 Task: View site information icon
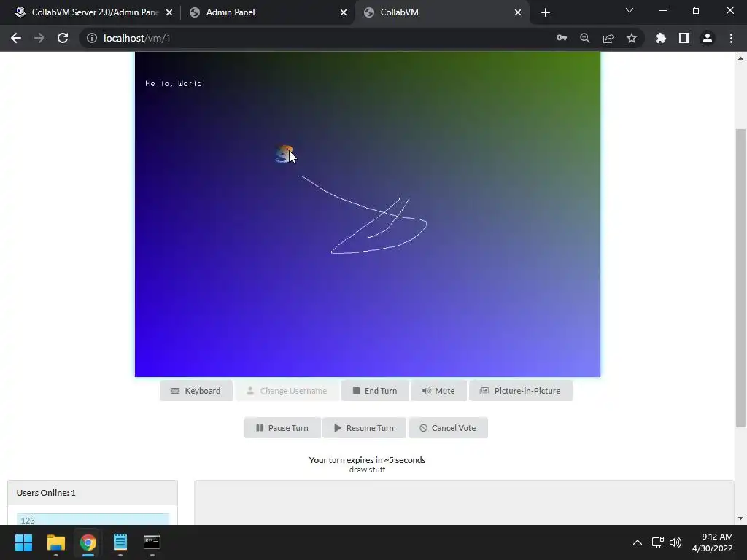tap(91, 38)
